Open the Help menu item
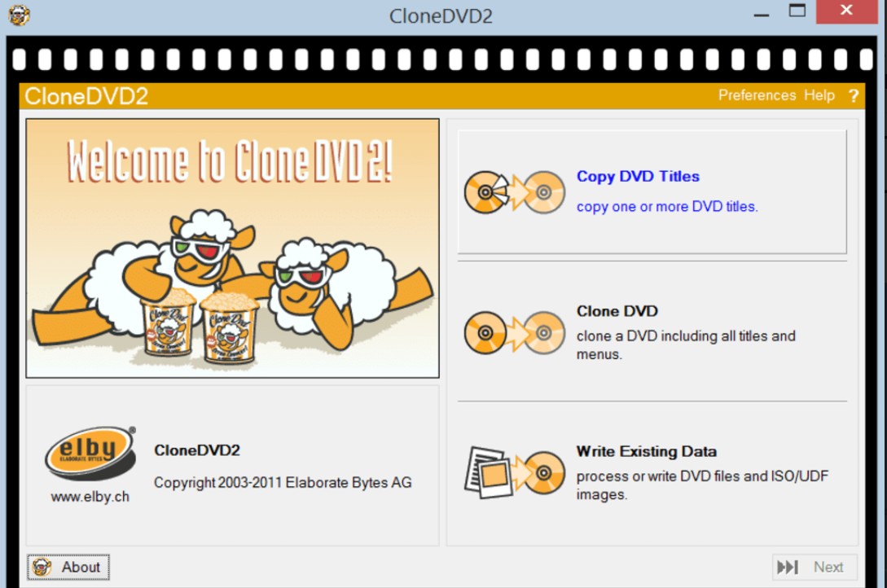Image resolution: width=887 pixels, height=588 pixels. pos(819,95)
